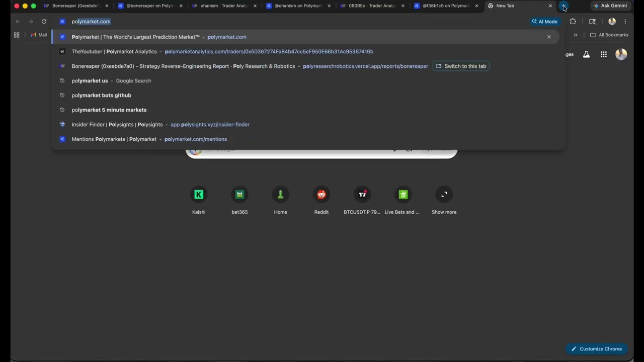
Task: Open Search Labs flask icon
Action: click(x=586, y=54)
